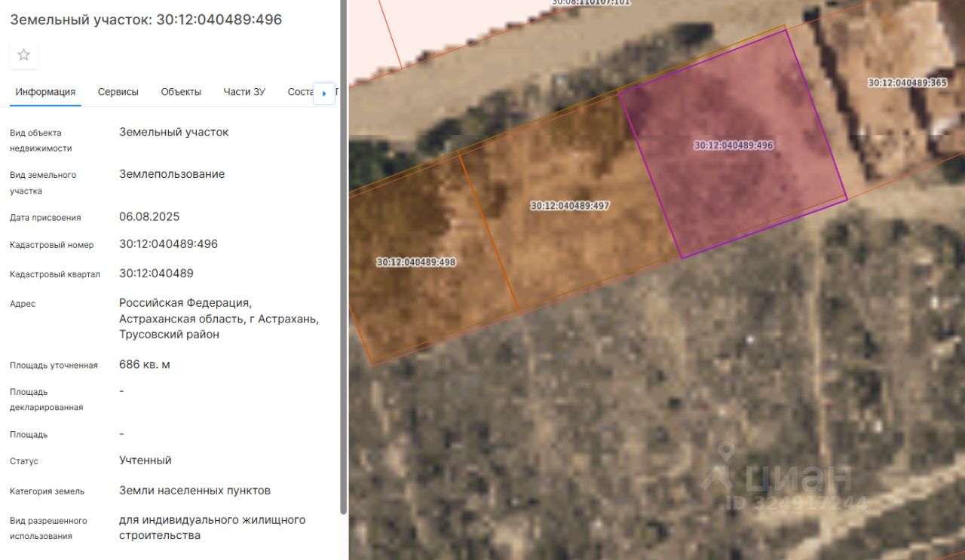The image size is (965, 560).
Task: Open the partially visible Состав tab
Action: coord(300,92)
